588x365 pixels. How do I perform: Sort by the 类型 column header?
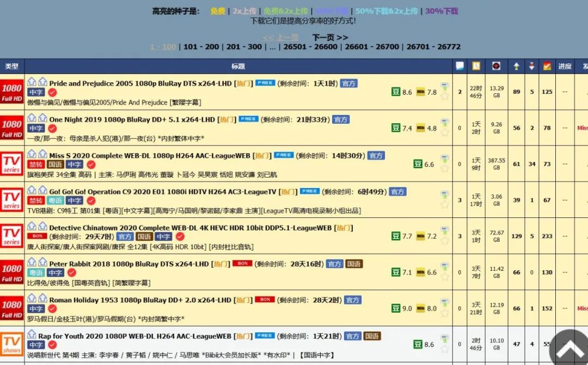[x=11, y=66]
